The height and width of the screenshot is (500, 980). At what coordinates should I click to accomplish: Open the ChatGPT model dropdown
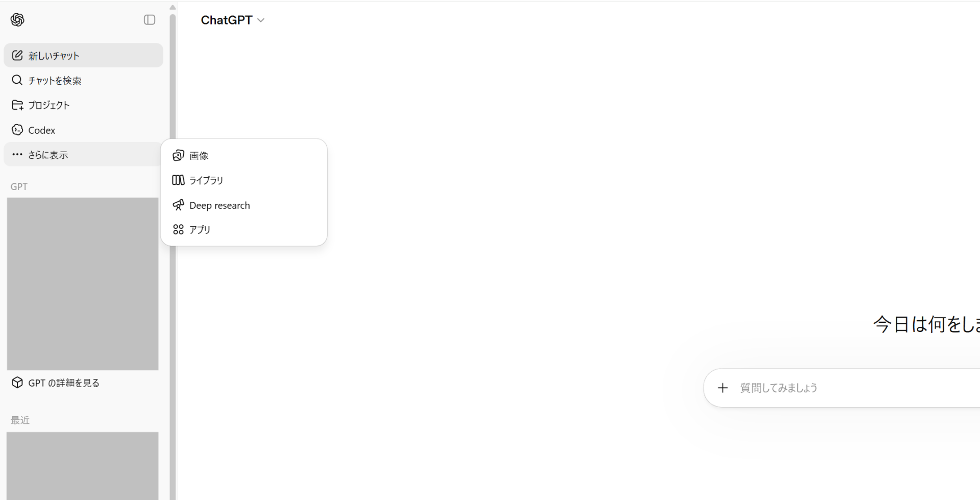(233, 20)
